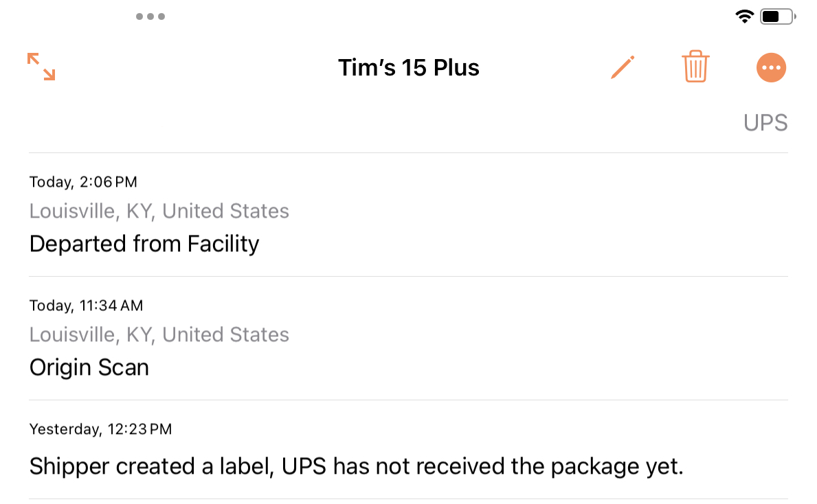Image resolution: width=817 pixels, height=504 pixels.
Task: Tap the "Today, 11:34 AM" timestamp
Action: (x=86, y=306)
